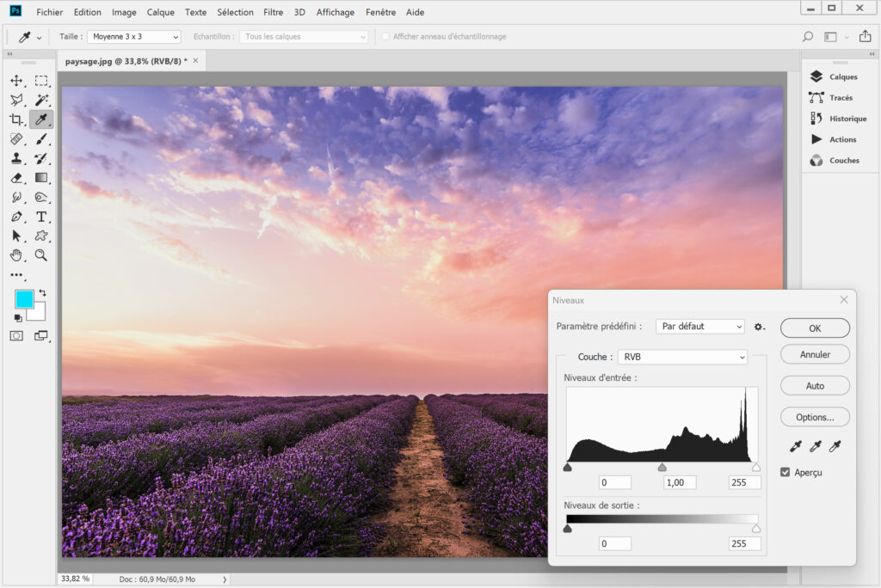Set white point eyedropper in Niveaux
Viewport: 881px width, 588px height.
click(x=835, y=446)
